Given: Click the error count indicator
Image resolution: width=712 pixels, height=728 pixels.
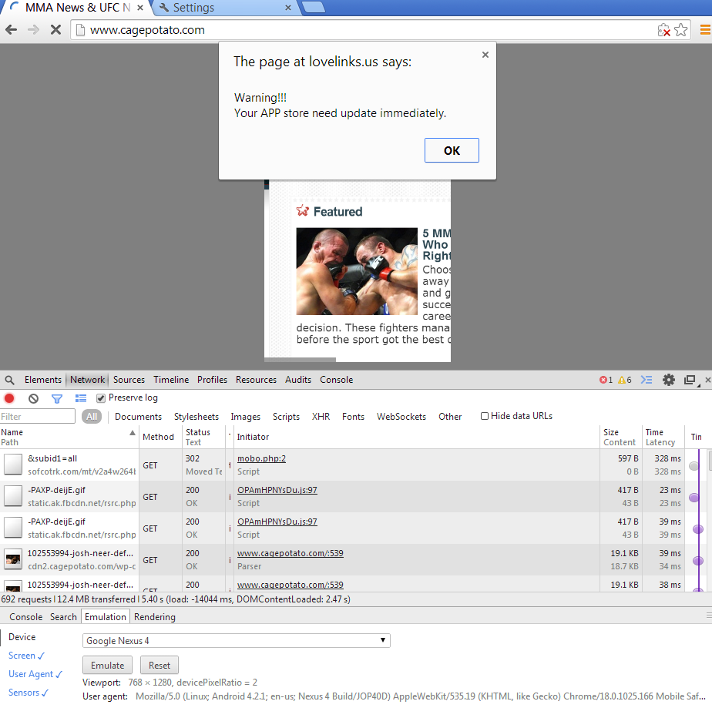Looking at the screenshot, I should [x=606, y=380].
